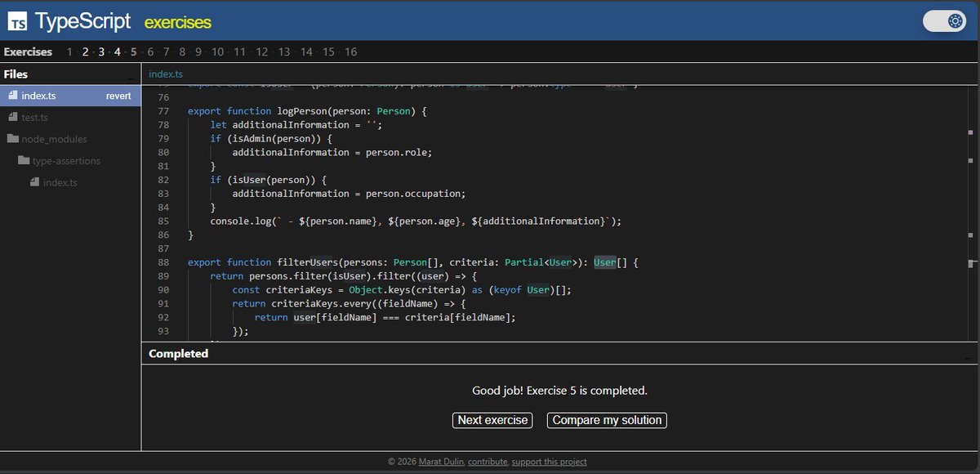The width and height of the screenshot is (980, 474).
Task: Click the Good job completion message
Action: click(560, 391)
